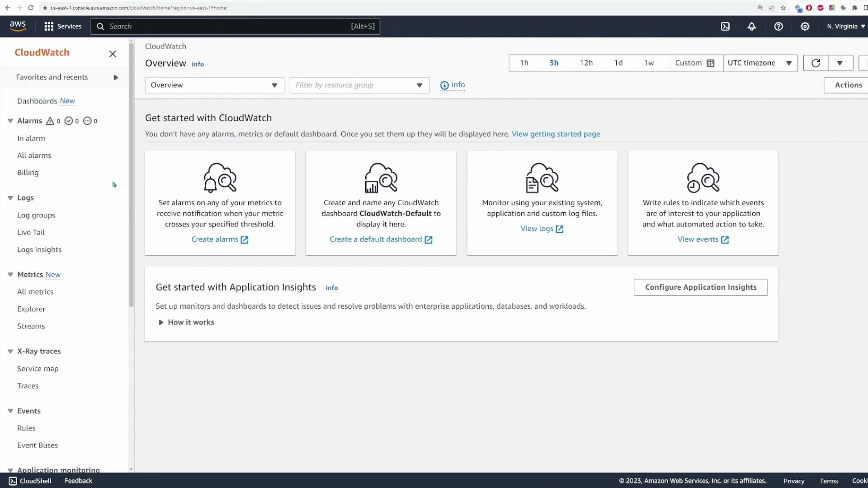Open the settings gear icon

[x=805, y=26]
